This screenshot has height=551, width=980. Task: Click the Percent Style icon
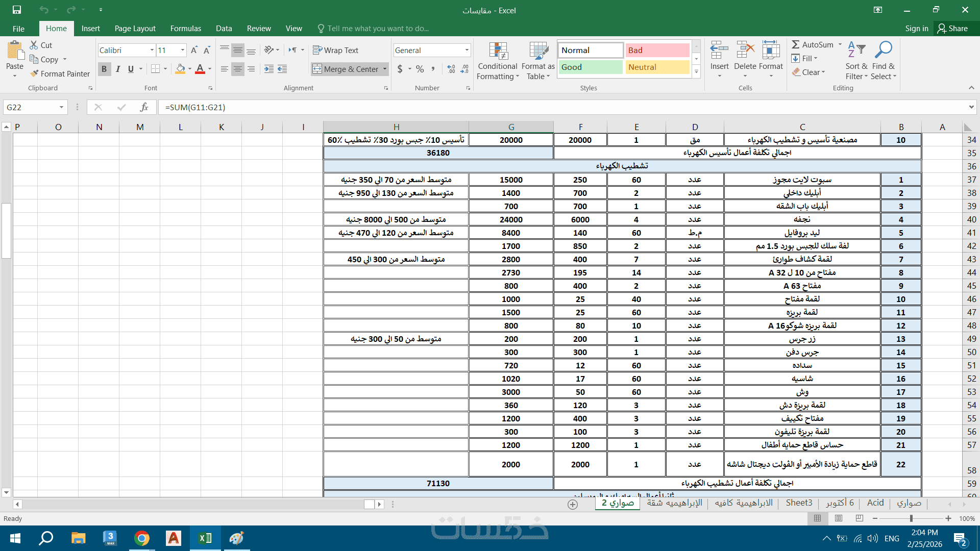(x=420, y=69)
